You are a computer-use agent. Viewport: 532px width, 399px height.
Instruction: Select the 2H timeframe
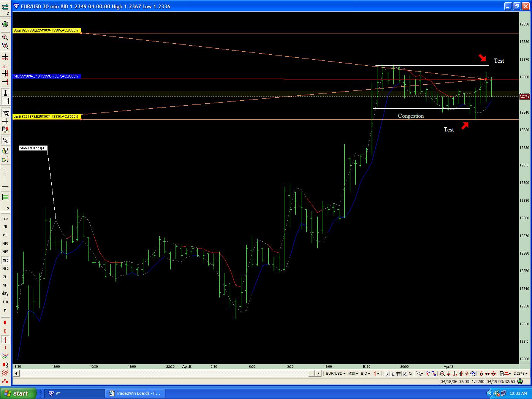click(5, 277)
